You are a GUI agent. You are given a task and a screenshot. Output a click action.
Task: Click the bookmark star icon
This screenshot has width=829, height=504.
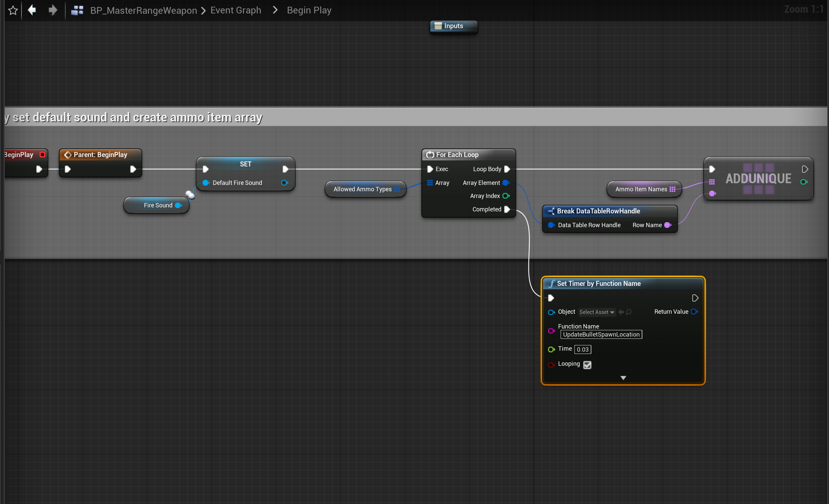tap(13, 10)
